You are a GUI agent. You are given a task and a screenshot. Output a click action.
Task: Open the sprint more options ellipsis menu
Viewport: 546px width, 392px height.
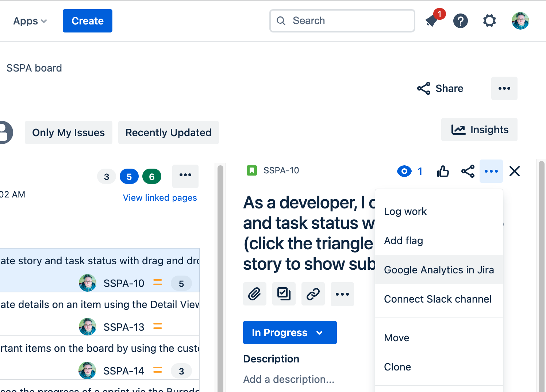click(x=185, y=176)
